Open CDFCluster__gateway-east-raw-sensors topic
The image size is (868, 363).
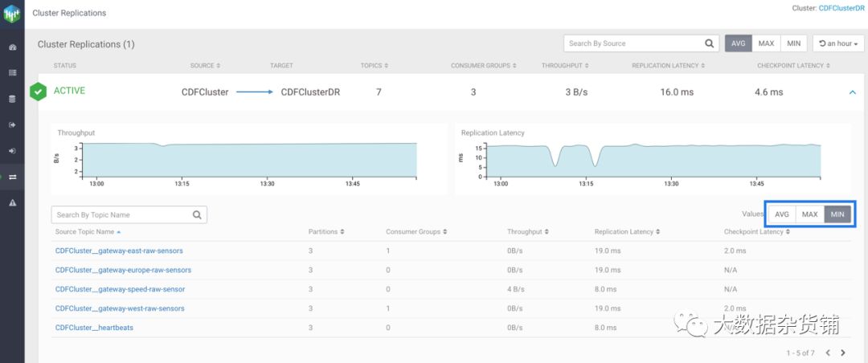(x=119, y=251)
